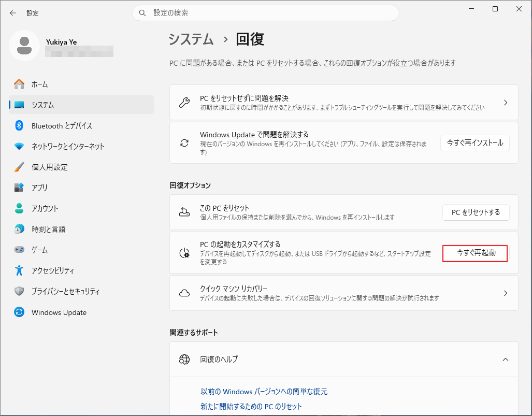The height and width of the screenshot is (416, 532).
Task: Open プライバシーとセキュリティ settings
Action: [x=81, y=291]
